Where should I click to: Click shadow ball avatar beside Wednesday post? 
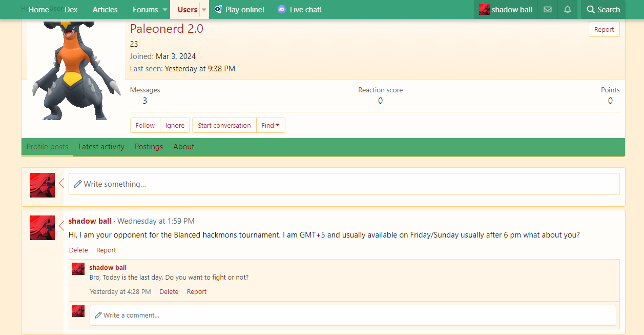[x=43, y=228]
